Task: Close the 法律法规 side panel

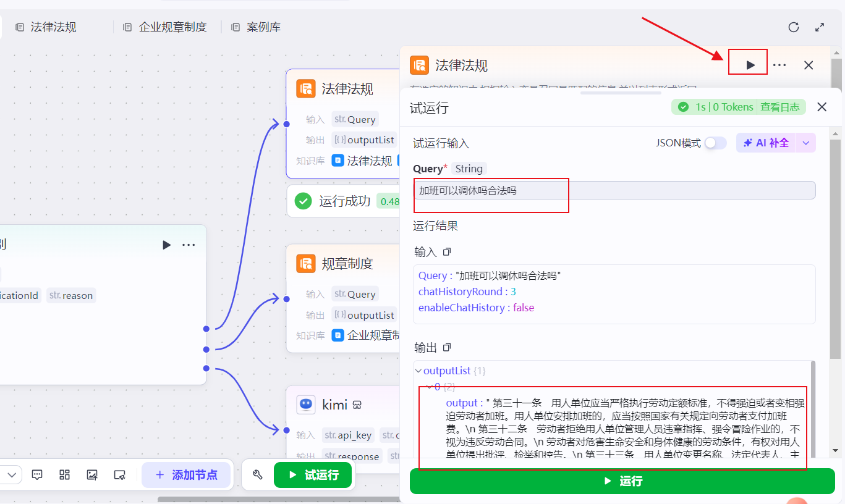Action: click(809, 65)
